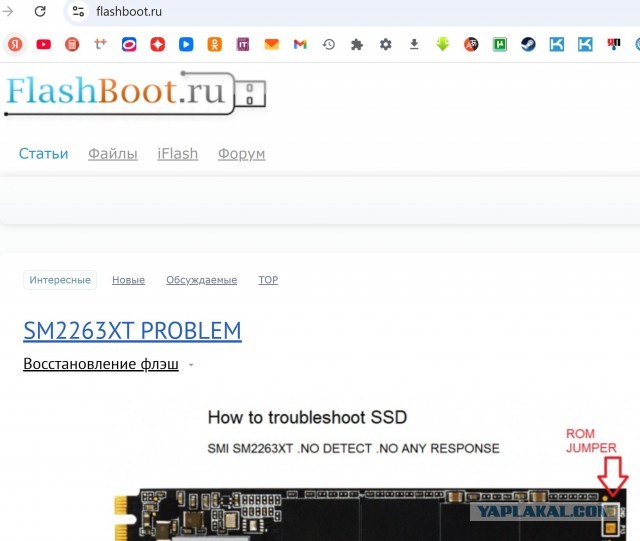Image resolution: width=640 pixels, height=541 pixels.
Task: Open the downloads arrow icon
Action: (414, 44)
